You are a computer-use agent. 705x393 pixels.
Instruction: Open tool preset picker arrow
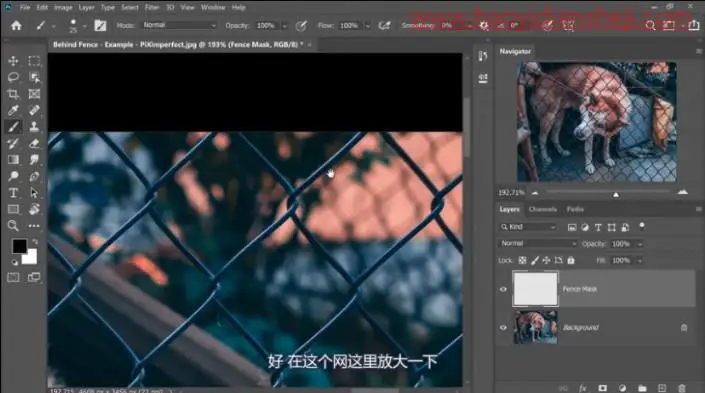coord(54,26)
